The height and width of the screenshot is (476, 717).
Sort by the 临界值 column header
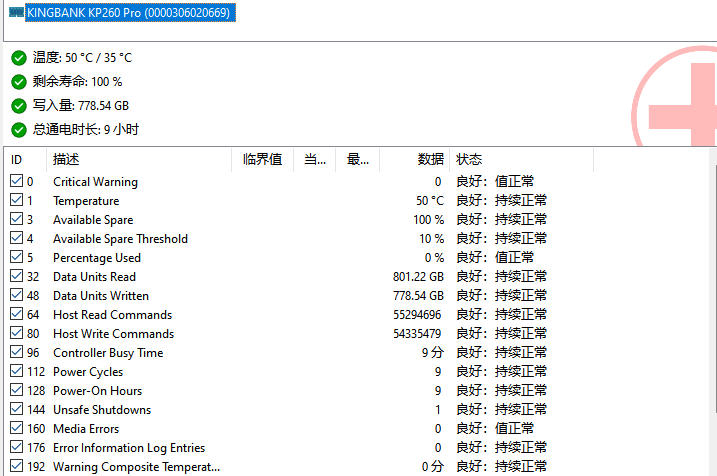tap(262, 160)
